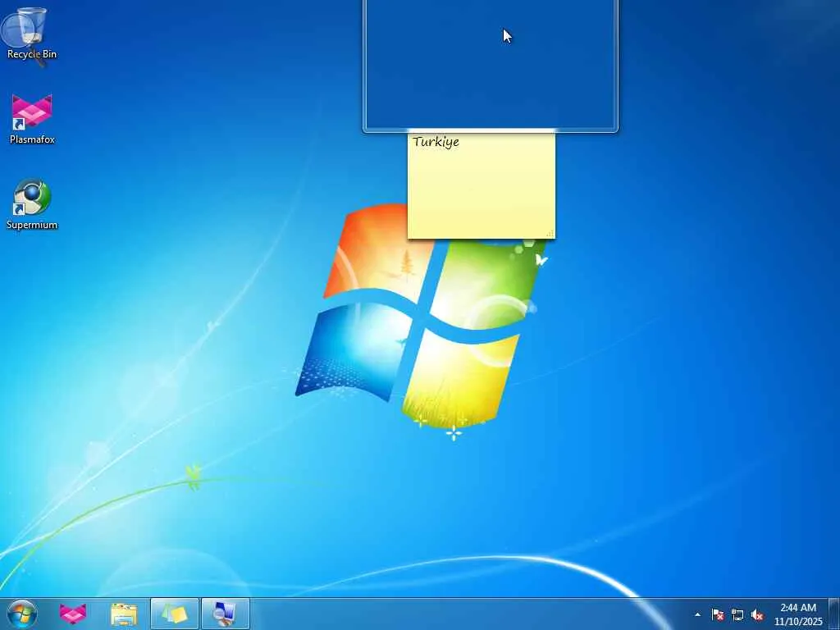Open the network status tray icon
The image size is (840, 630).
click(737, 614)
